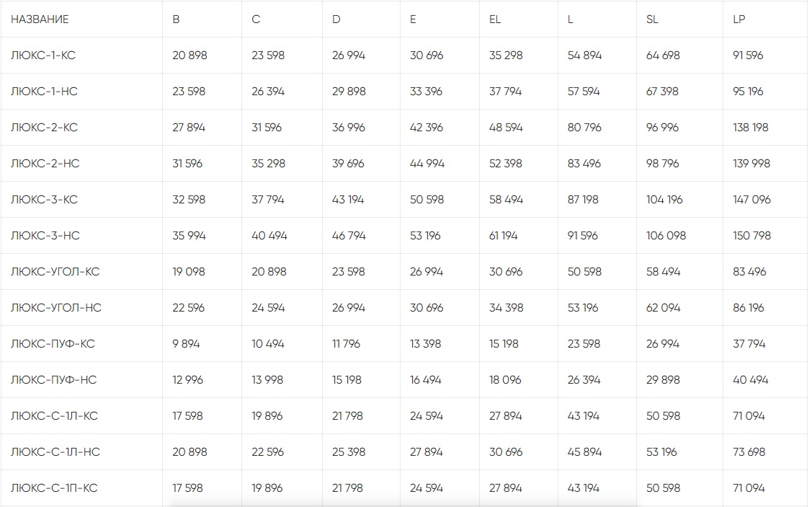Click the 62 094 price cell
The height and width of the screenshot is (507, 812).
664,308
